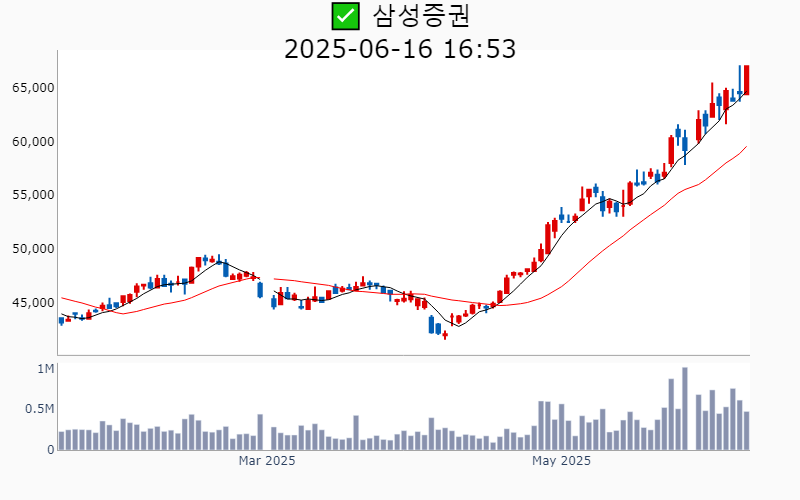Click the May 2025 date axis label

point(561,461)
